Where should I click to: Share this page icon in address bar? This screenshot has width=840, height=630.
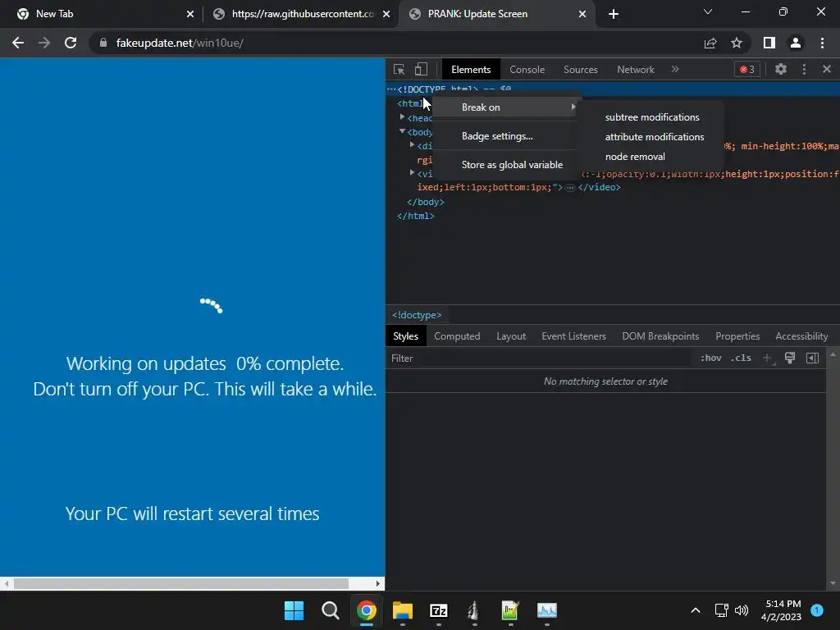point(710,43)
